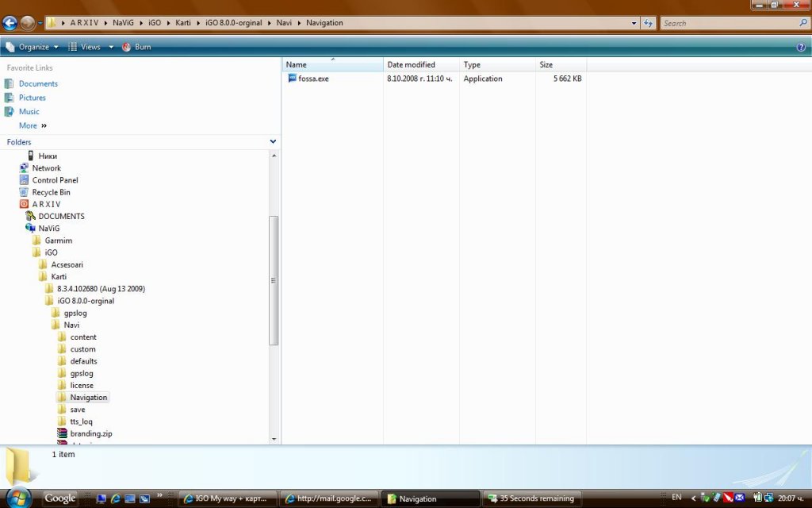Select the custom folder in tree
Image resolution: width=812 pixels, height=508 pixels.
82,349
